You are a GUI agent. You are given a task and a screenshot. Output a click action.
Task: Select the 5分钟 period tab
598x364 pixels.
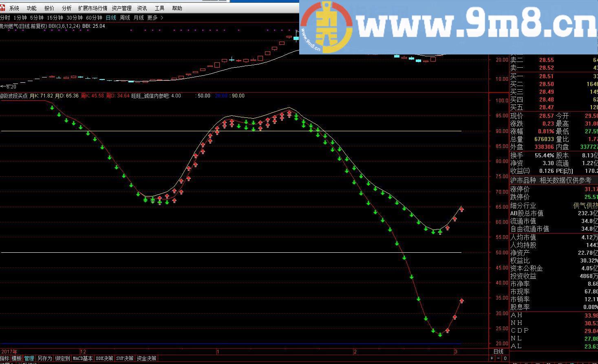point(37,18)
